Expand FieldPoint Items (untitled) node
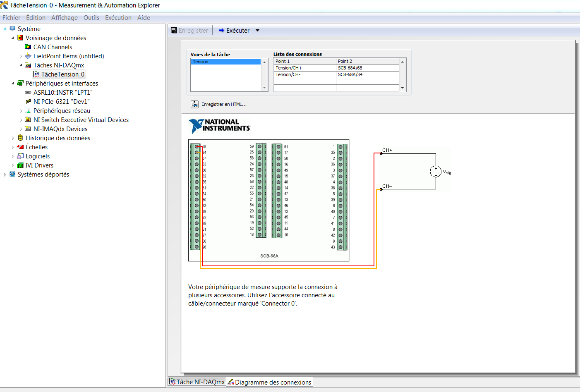The image size is (580, 392). 21,56
